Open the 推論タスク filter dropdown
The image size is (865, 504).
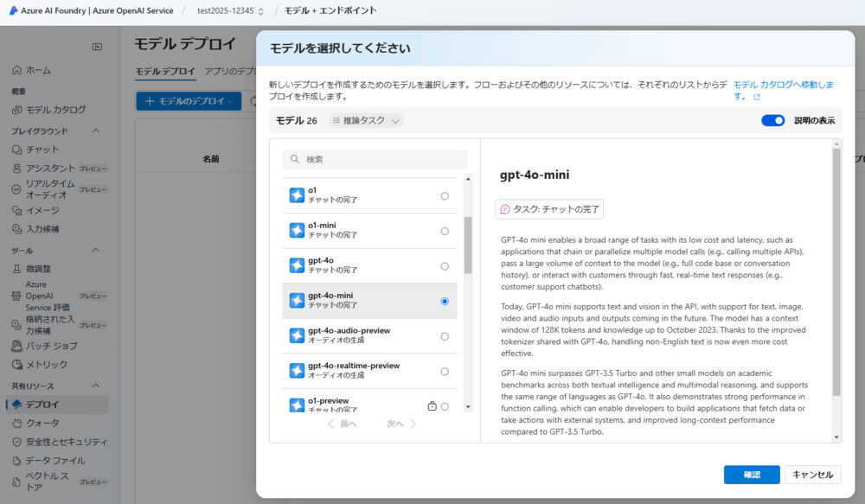pyautogui.click(x=365, y=120)
